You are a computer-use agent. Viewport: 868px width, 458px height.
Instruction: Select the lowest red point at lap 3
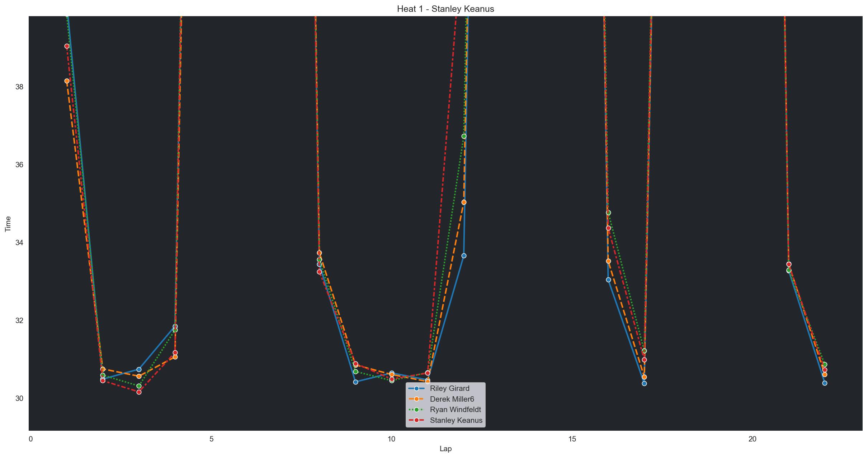[x=139, y=392]
